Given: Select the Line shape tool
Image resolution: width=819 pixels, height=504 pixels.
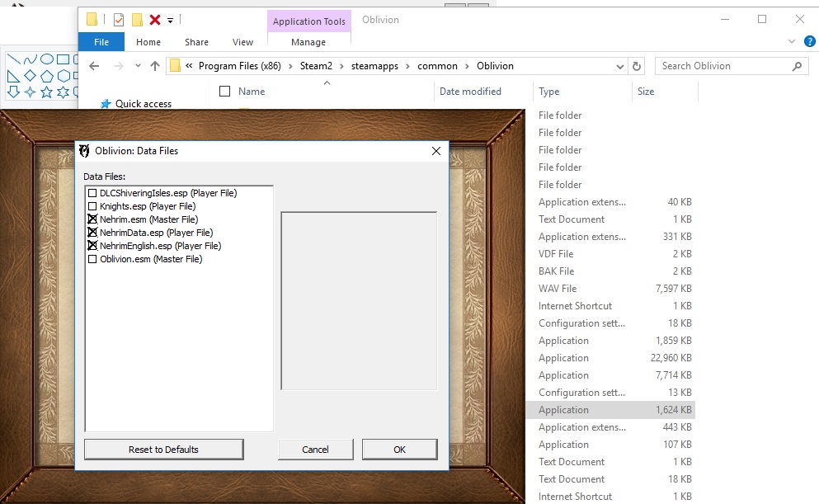Looking at the screenshot, I should pos(14,59).
